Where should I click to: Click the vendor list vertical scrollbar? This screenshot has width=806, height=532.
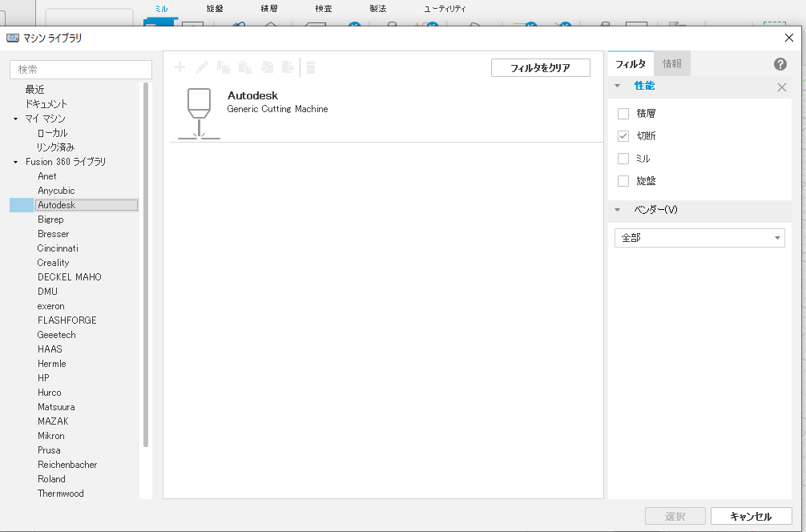pyautogui.click(x=146, y=264)
